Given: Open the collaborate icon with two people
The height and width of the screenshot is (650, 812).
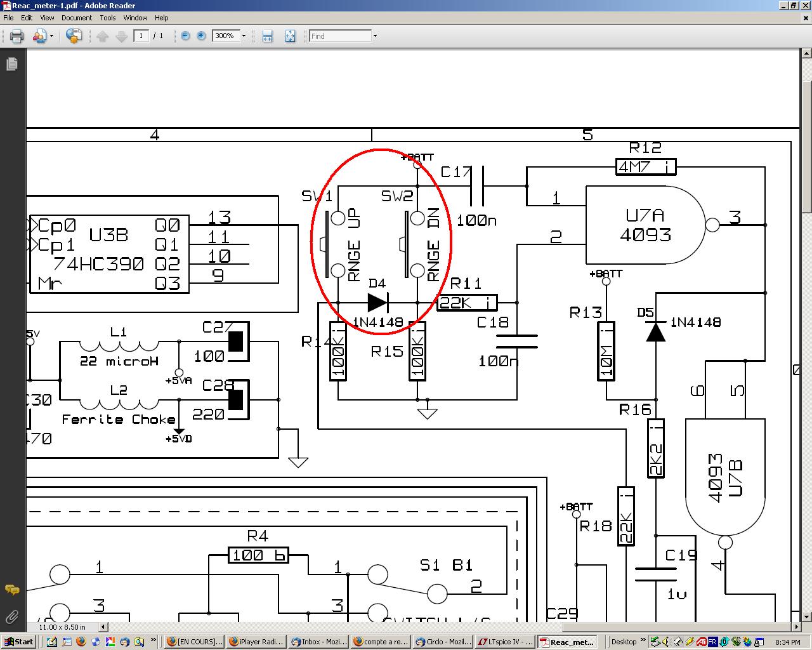Looking at the screenshot, I should pos(39,36).
